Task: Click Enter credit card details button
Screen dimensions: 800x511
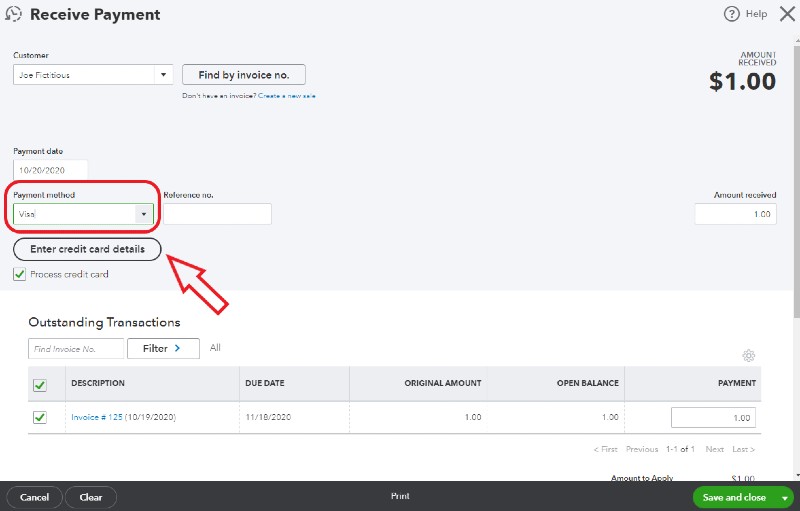Action: pyautogui.click(x=87, y=249)
